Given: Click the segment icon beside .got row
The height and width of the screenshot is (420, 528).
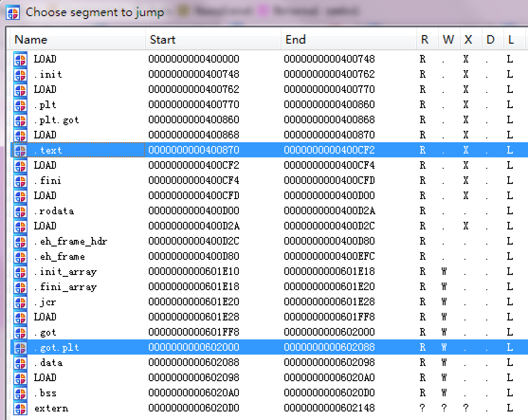Looking at the screenshot, I should click(x=20, y=332).
